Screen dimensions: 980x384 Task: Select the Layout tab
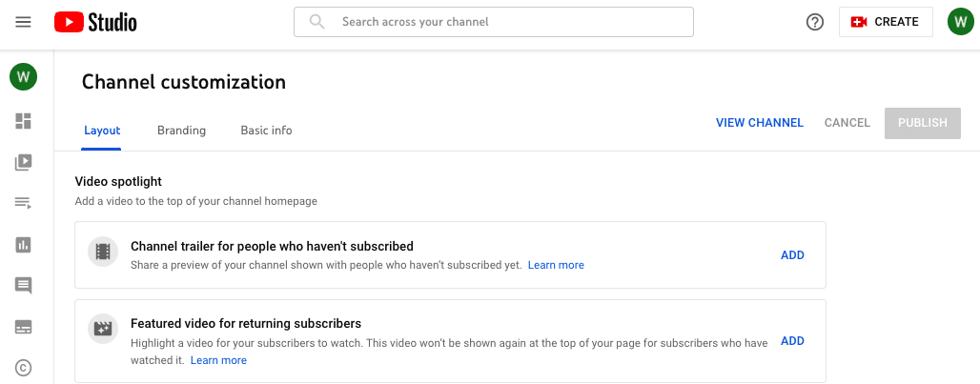pos(102,131)
